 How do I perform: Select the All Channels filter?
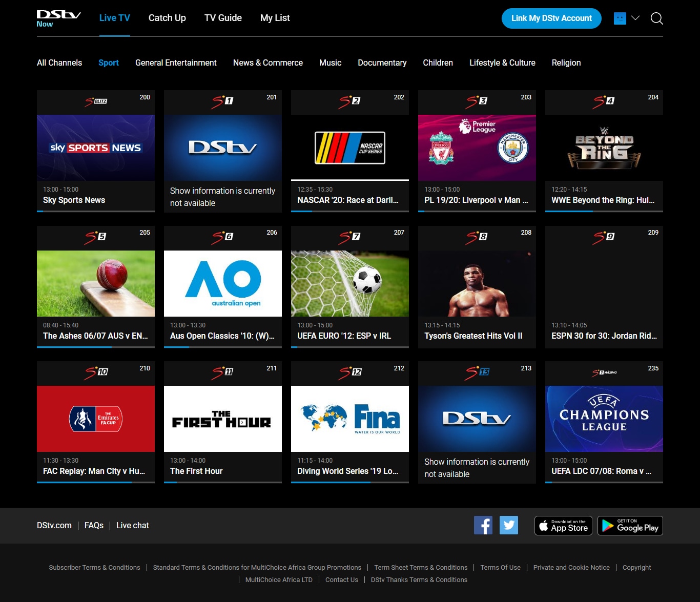pyautogui.click(x=59, y=63)
